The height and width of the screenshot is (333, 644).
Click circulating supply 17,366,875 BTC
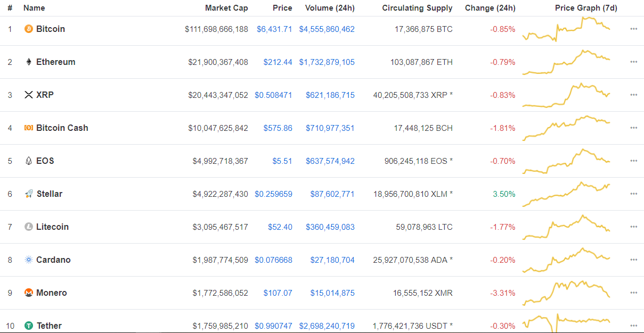point(423,29)
